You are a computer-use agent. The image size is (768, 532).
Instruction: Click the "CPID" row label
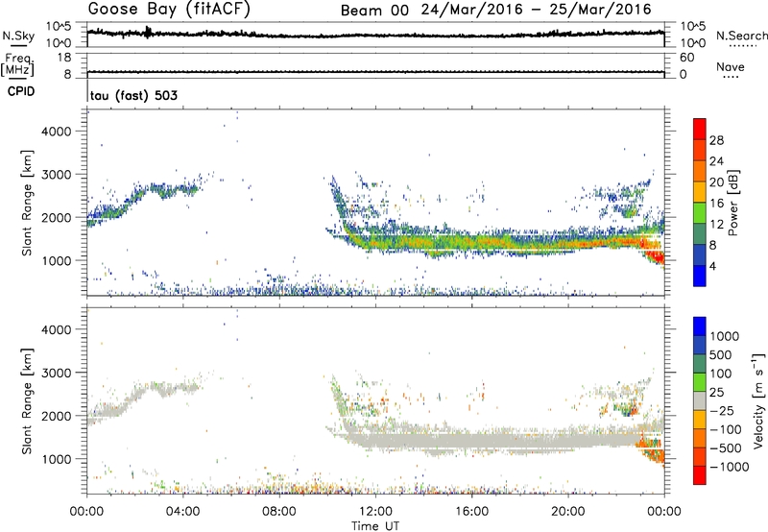21,91
